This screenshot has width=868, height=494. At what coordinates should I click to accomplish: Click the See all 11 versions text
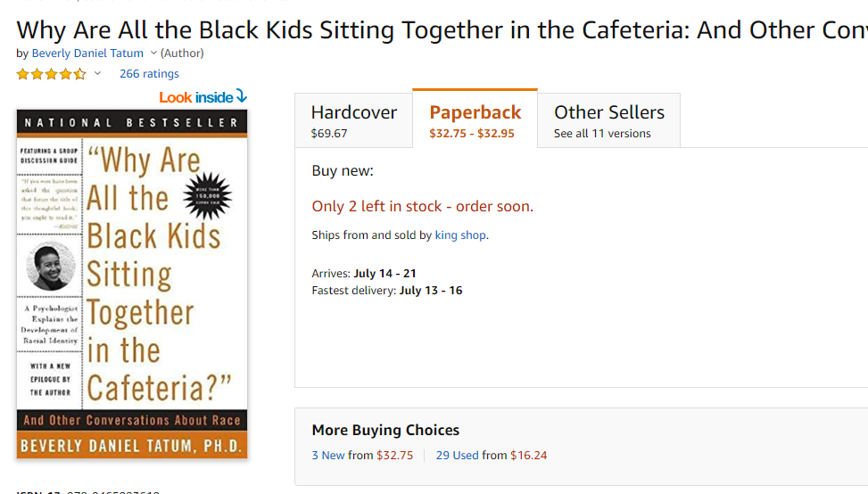(x=602, y=134)
